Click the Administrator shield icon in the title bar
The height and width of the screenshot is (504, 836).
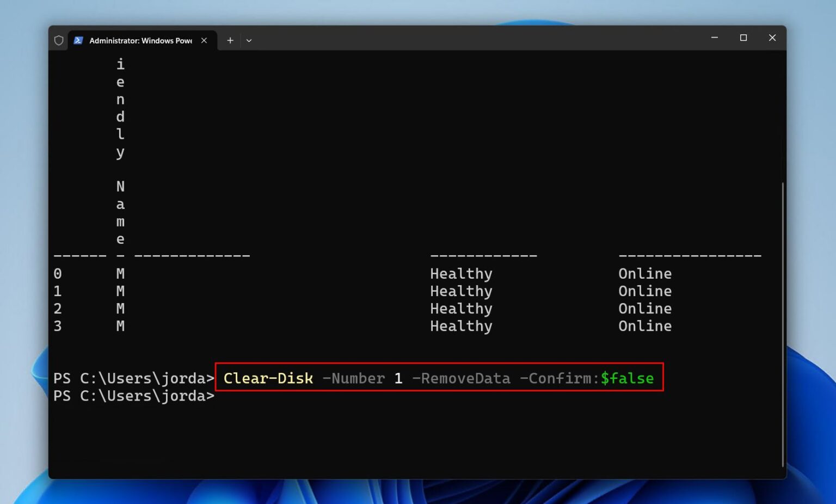pos(59,40)
